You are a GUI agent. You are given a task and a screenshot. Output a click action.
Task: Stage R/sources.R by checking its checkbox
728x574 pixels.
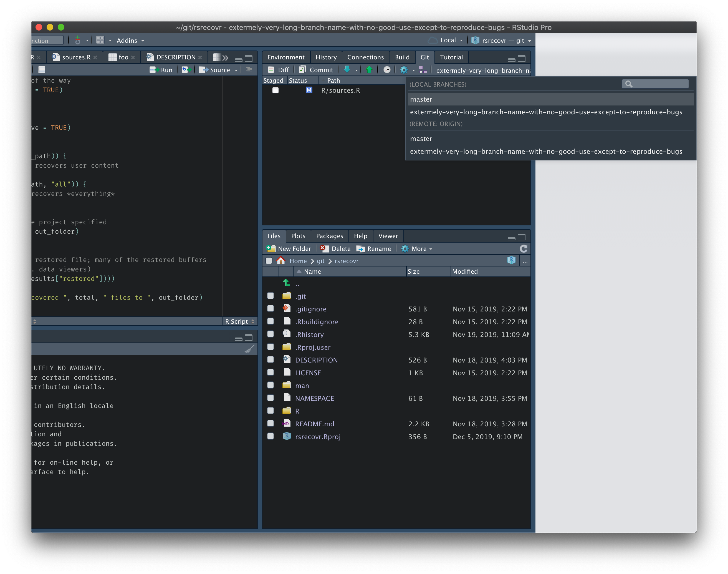275,90
